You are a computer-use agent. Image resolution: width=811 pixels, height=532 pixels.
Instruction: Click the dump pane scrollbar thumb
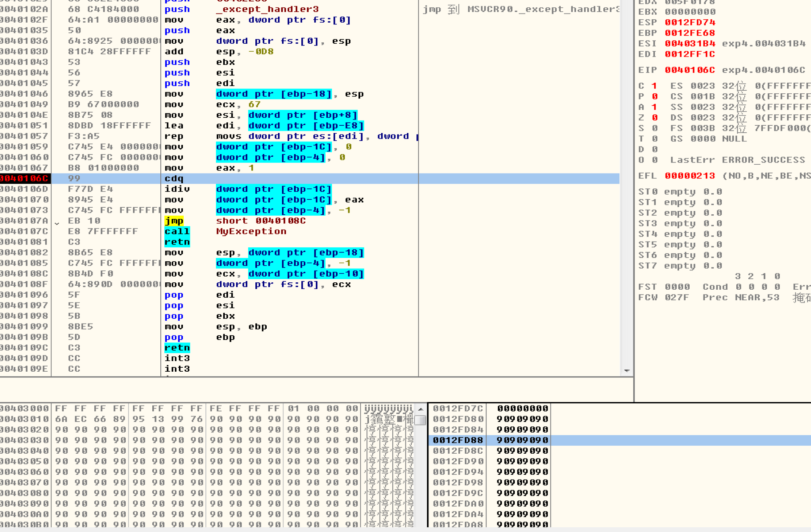[420, 420]
